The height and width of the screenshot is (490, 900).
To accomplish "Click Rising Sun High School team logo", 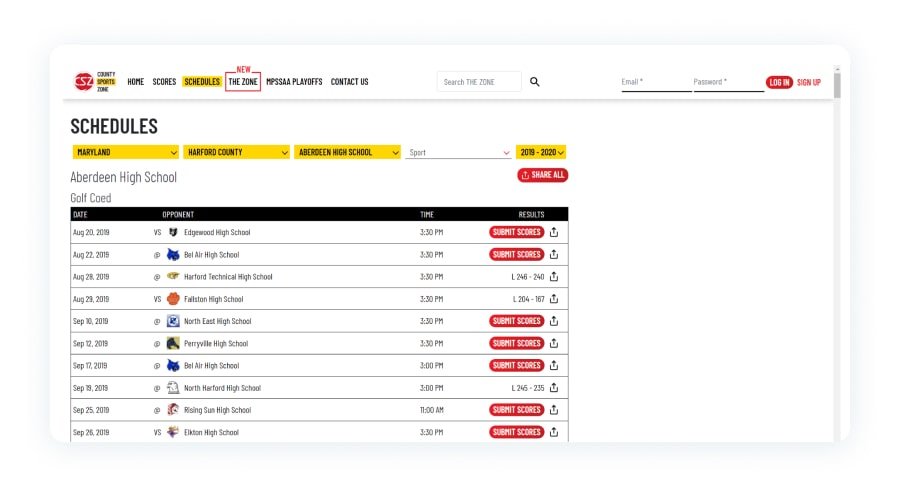I will coord(173,410).
